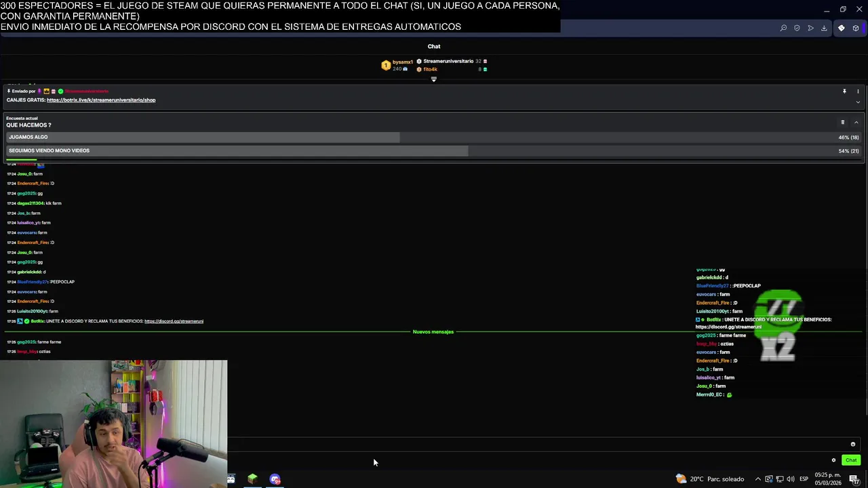868x488 pixels.
Task: Vote for SEGUIMOS VIENDO MONO VIDEOS option
Action: [434, 150]
